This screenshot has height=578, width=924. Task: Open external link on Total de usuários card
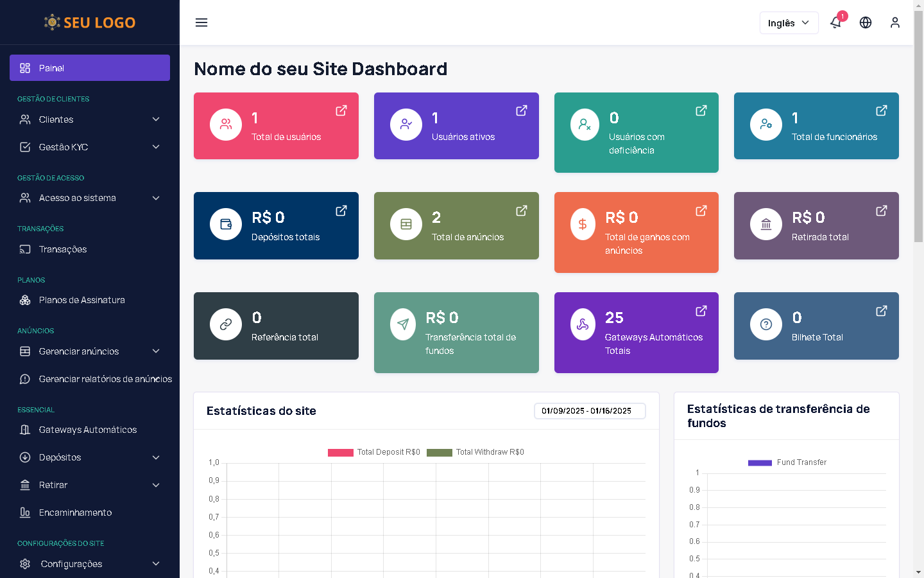(341, 110)
